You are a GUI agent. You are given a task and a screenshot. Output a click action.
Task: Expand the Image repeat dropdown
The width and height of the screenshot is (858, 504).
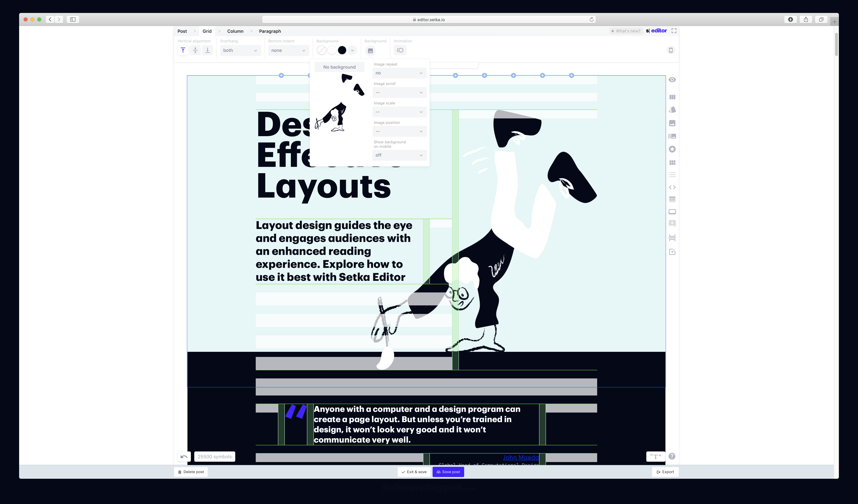point(399,73)
